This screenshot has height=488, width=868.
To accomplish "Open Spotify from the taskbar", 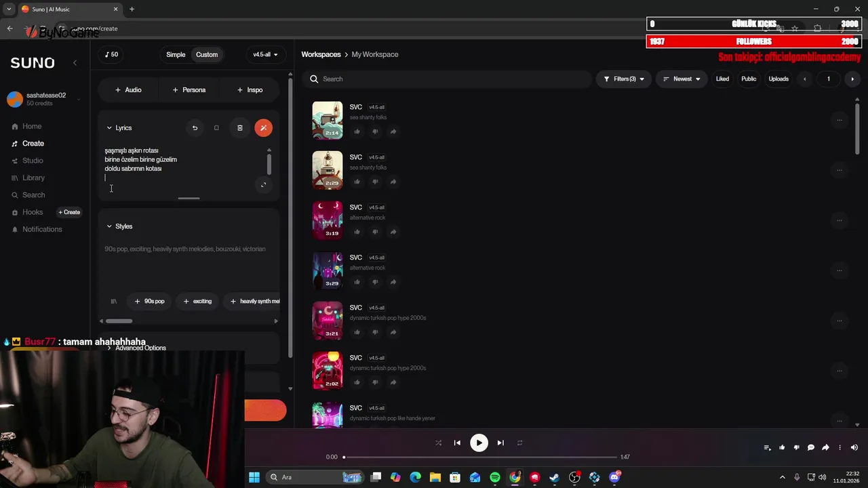I will pyautogui.click(x=495, y=477).
